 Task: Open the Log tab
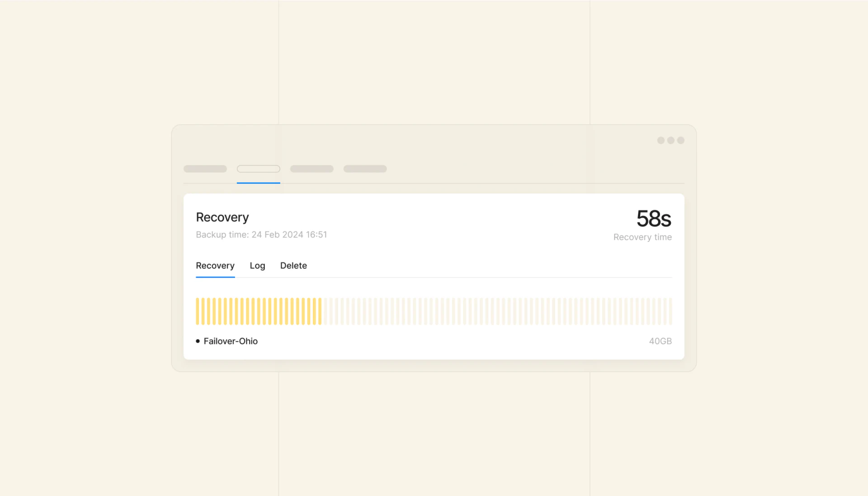coord(257,266)
